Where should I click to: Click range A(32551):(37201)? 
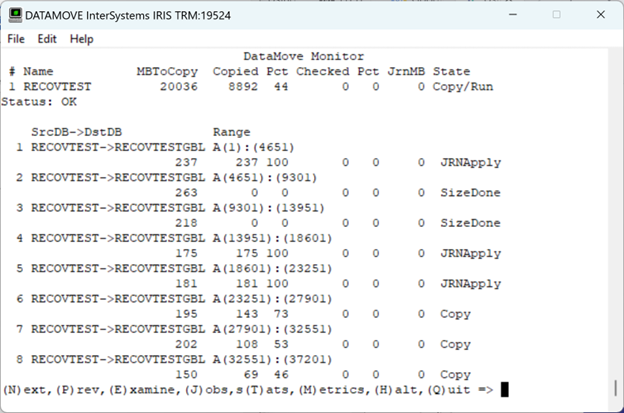272,360
